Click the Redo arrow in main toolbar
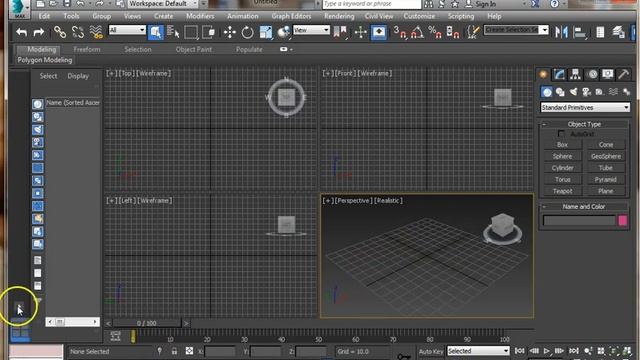The height and width of the screenshot is (360, 640). click(39, 32)
